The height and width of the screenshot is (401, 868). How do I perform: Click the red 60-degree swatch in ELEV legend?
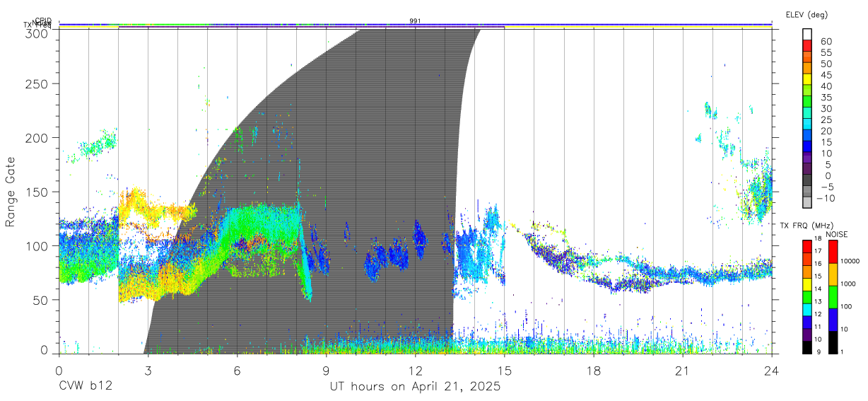(x=808, y=46)
